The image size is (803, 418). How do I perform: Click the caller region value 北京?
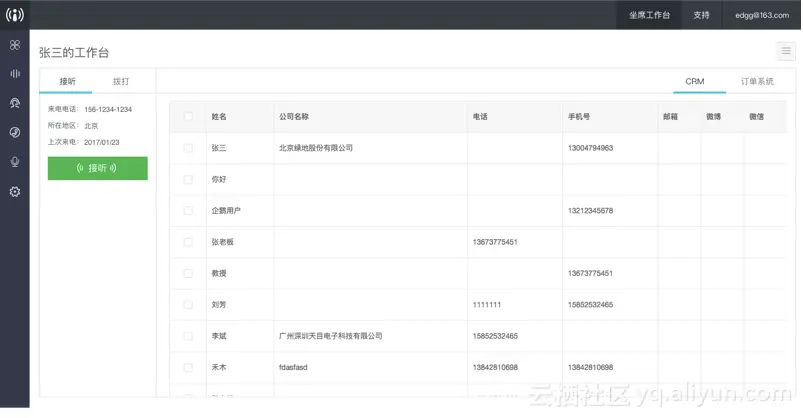(x=91, y=126)
